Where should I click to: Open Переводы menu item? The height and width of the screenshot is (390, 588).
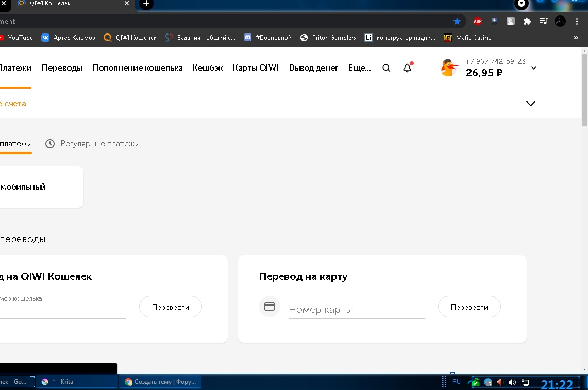(62, 68)
